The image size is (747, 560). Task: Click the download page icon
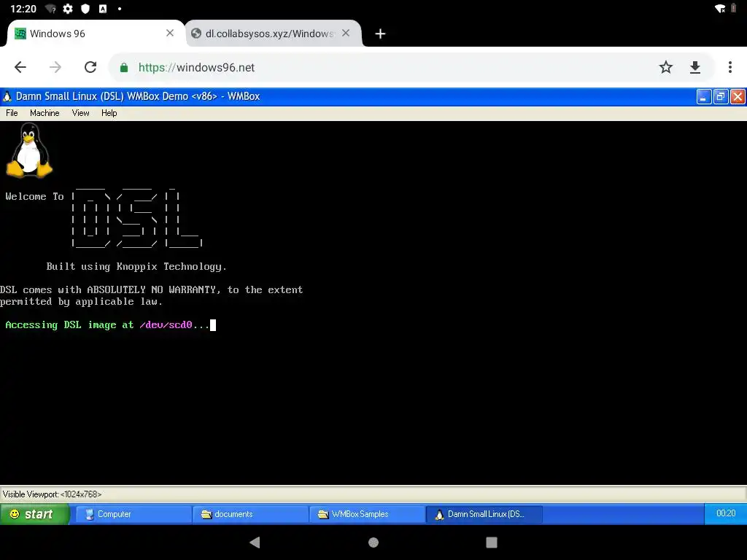pos(695,67)
